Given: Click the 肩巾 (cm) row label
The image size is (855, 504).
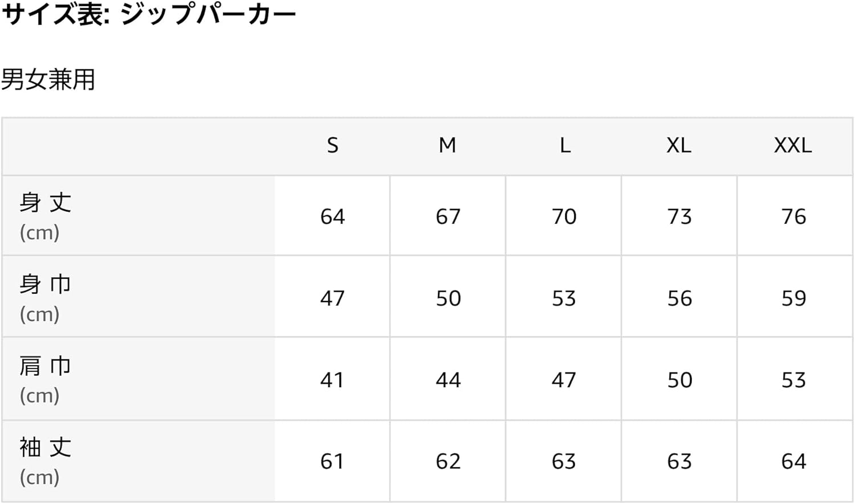Looking at the screenshot, I should click(46, 379).
